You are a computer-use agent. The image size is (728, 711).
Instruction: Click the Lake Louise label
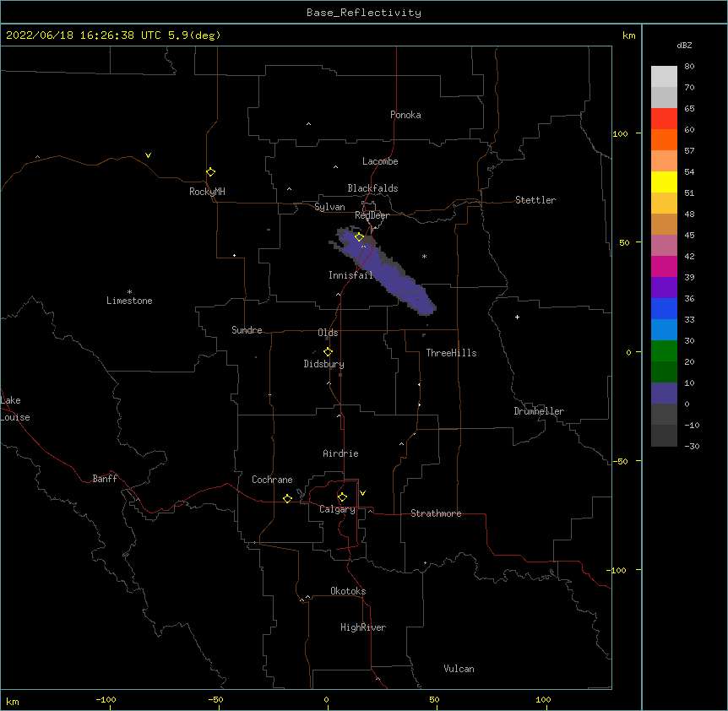point(15,409)
